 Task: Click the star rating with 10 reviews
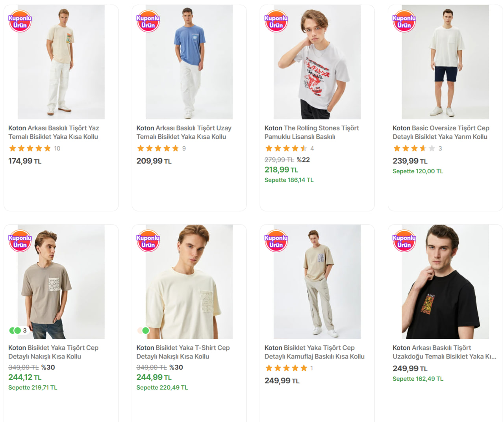click(x=30, y=149)
